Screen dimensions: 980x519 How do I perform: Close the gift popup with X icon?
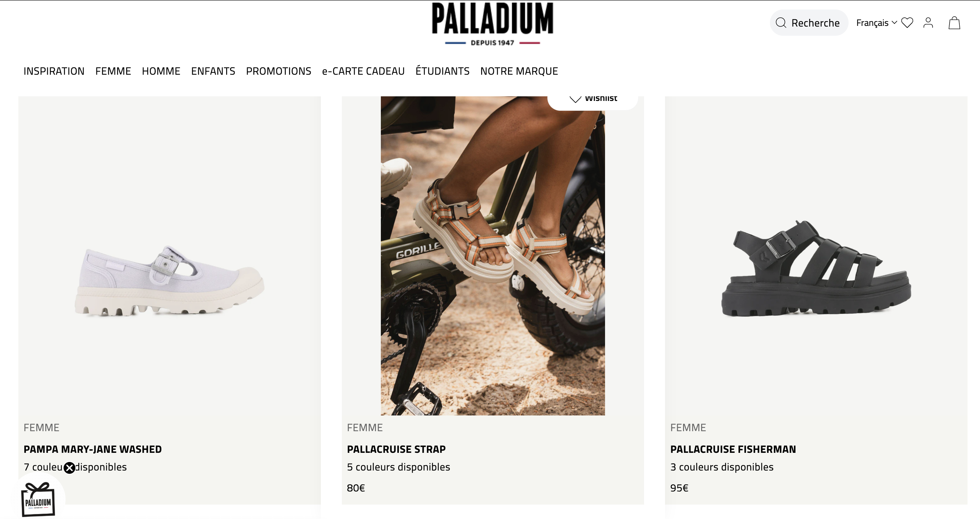coord(69,468)
